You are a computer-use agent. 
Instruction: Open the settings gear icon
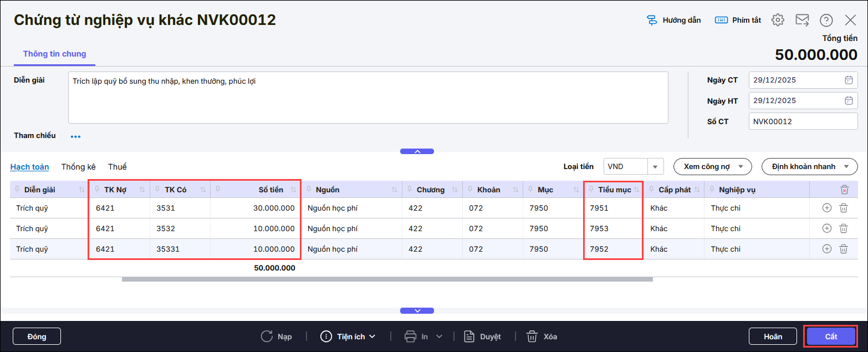(x=778, y=20)
